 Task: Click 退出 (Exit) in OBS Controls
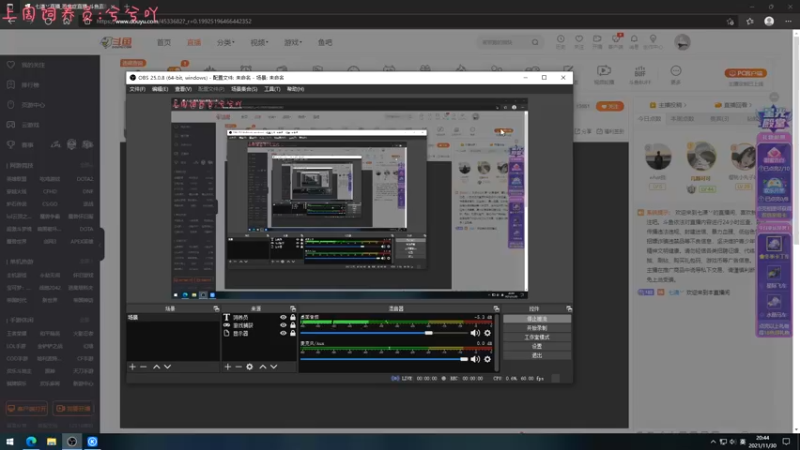click(537, 356)
